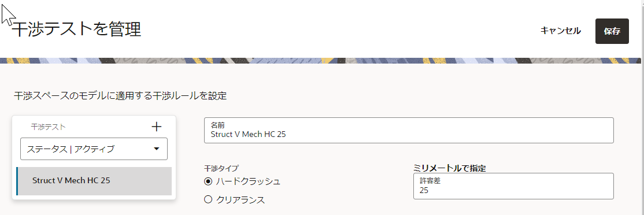The width and height of the screenshot is (644, 215).
Task: Click the ハードクラッシュ option label text
Action: pos(249,181)
